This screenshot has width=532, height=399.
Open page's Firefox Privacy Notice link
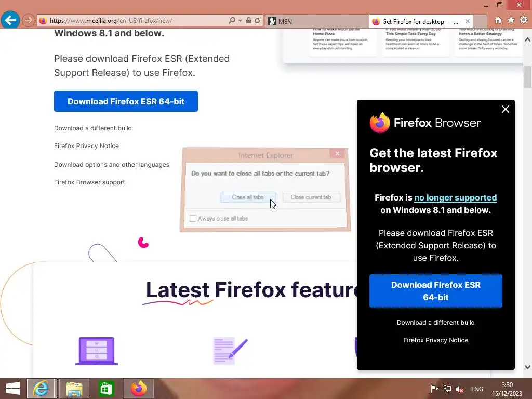click(x=86, y=146)
